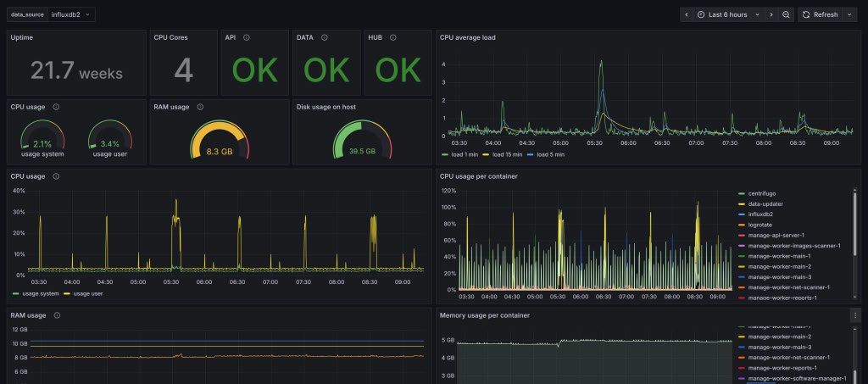Click info icon next to CPU usage gauge title
This screenshot has height=384, width=868.
(56, 107)
